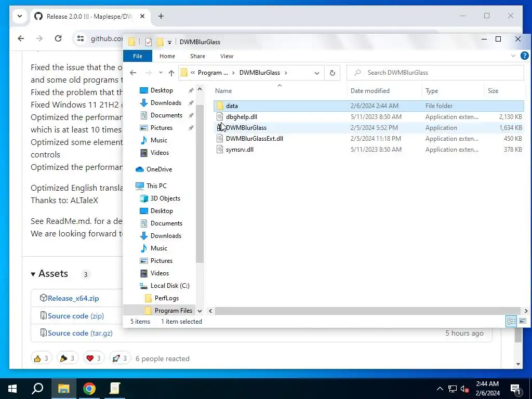Open Downloads in quick access
Image resolution: width=532 pixels, height=399 pixels.
click(166, 103)
